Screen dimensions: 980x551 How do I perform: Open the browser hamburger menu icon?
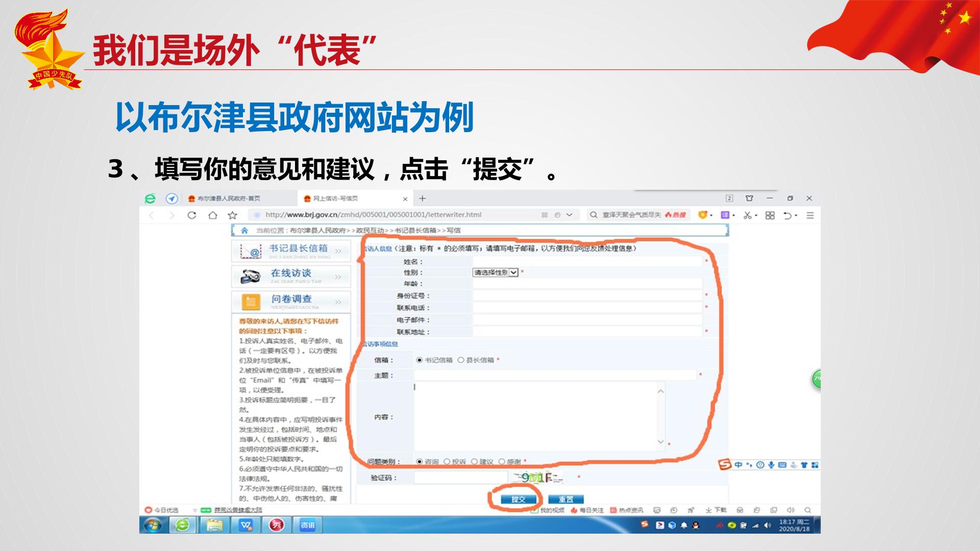[810, 215]
